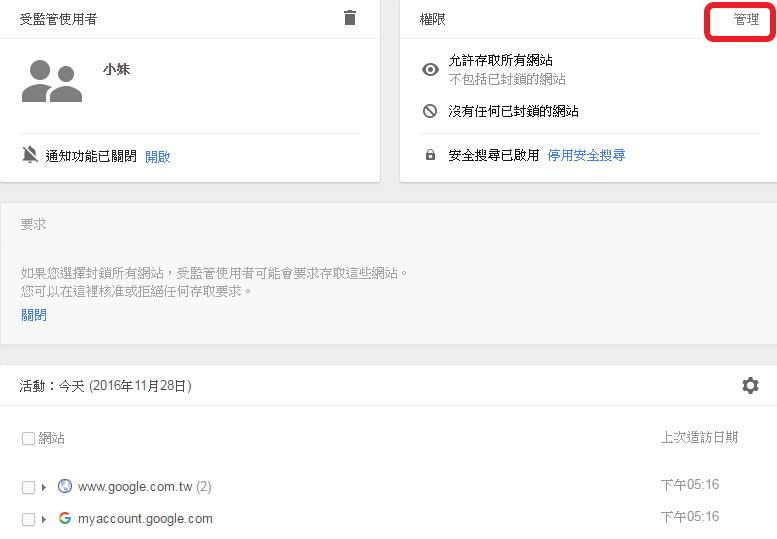Click the 開啟 link to enable notifications
Viewport: 777px width, 539px height.
click(158, 156)
